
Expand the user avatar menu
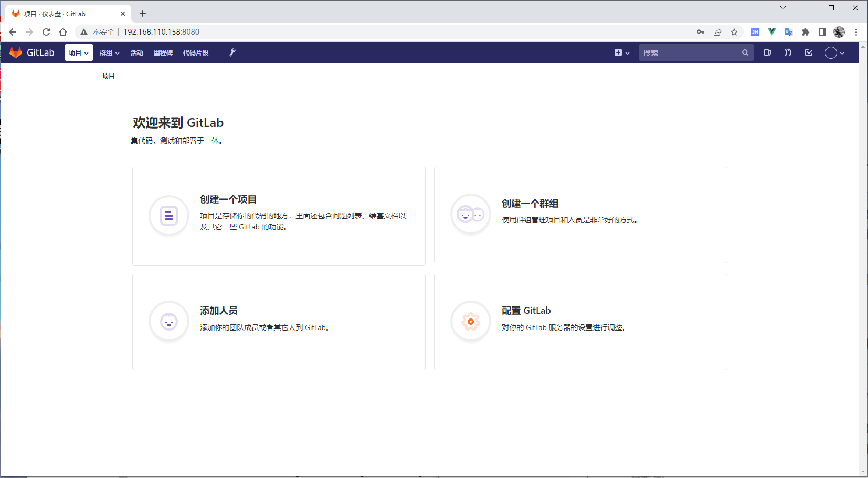[x=834, y=52]
